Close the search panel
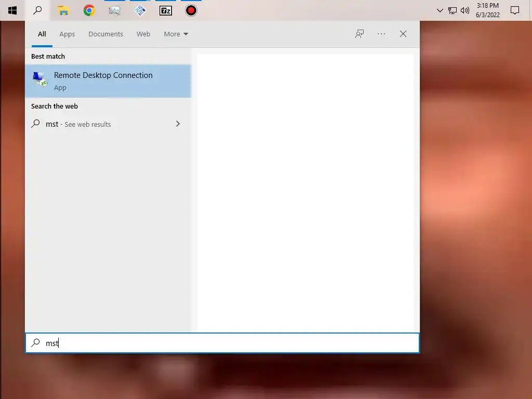Screen dimensions: 532x399 click(403, 34)
